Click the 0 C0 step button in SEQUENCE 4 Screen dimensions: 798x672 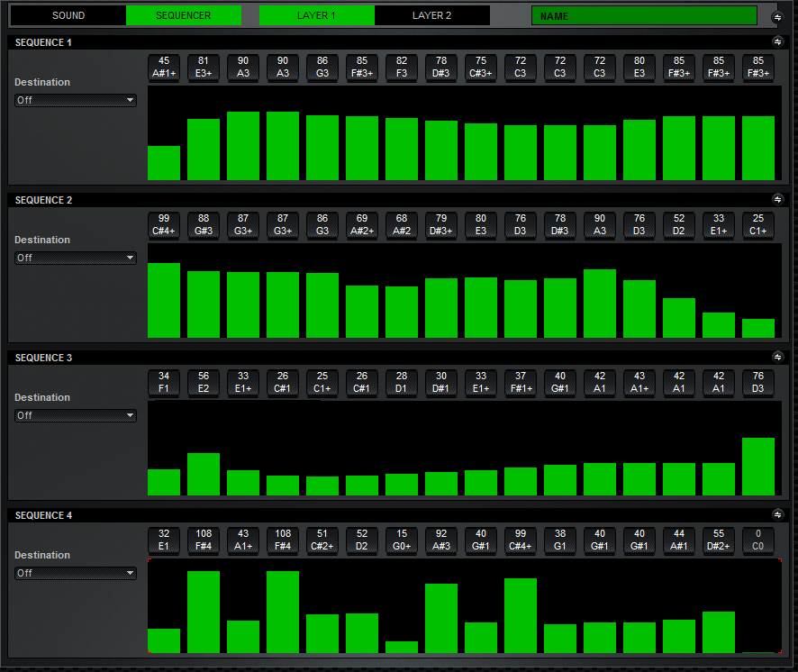coord(757,540)
